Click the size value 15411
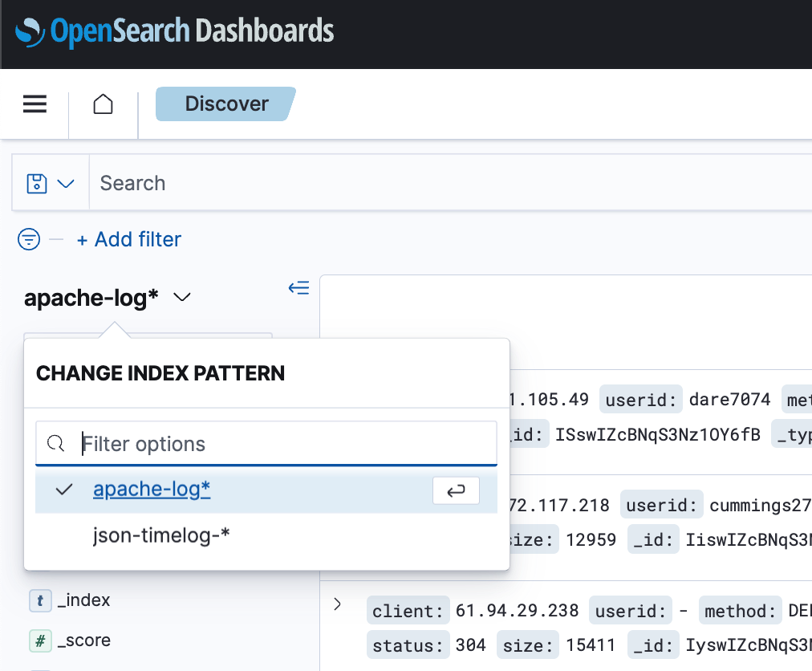Viewport: 812px width, 671px height. coord(591,645)
